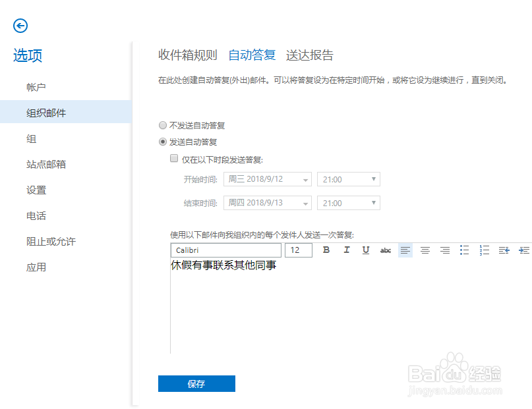The height and width of the screenshot is (409, 532).
Task: Open the font size dropdown showing 12
Action: (298, 250)
